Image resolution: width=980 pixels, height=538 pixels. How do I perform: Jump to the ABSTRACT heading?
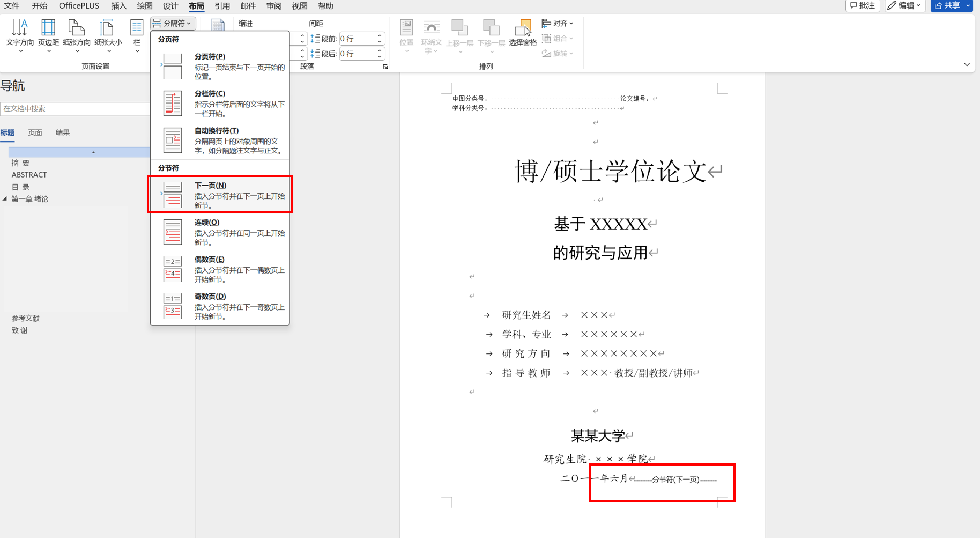click(29, 175)
